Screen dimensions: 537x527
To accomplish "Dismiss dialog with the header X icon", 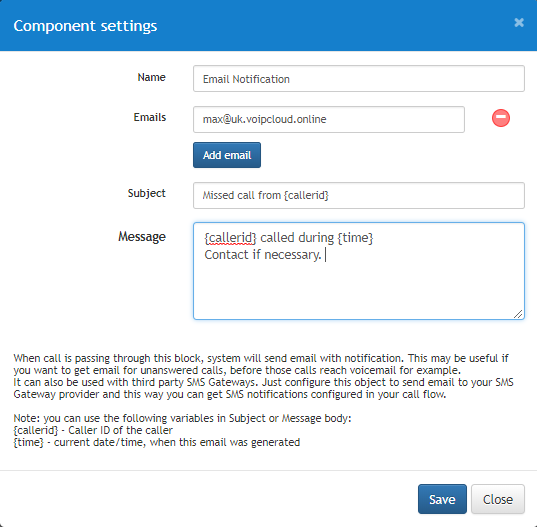I will click(x=519, y=23).
